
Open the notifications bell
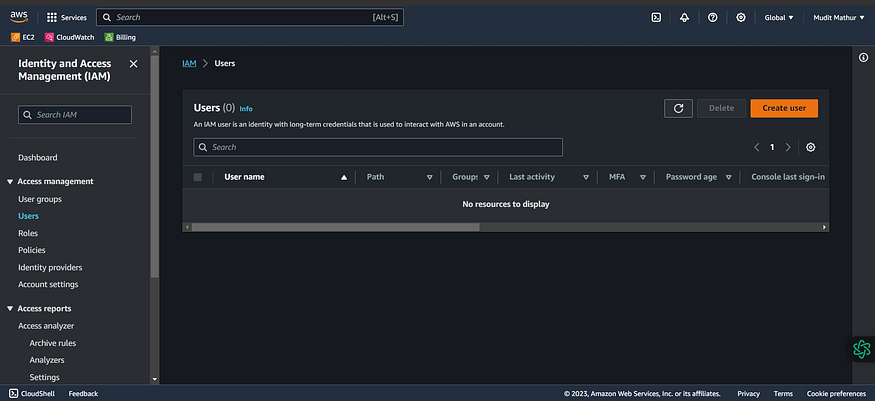pyautogui.click(x=684, y=17)
